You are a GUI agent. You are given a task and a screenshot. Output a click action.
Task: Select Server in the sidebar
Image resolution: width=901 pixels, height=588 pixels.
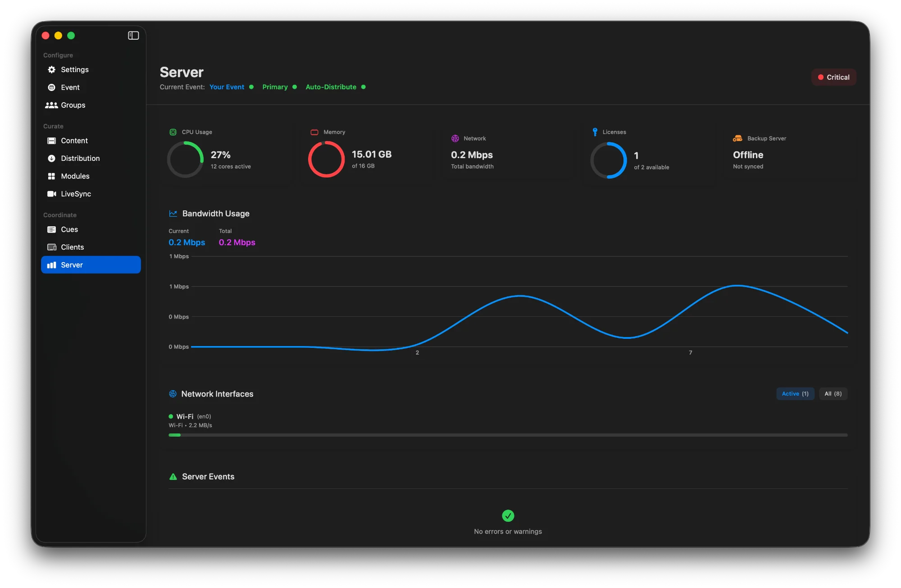pyautogui.click(x=72, y=264)
